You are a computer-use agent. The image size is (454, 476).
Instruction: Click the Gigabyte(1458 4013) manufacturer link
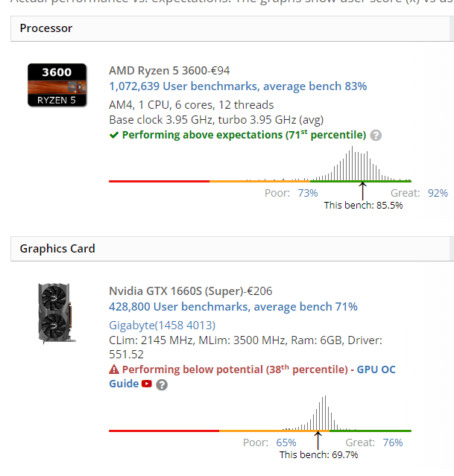click(162, 325)
